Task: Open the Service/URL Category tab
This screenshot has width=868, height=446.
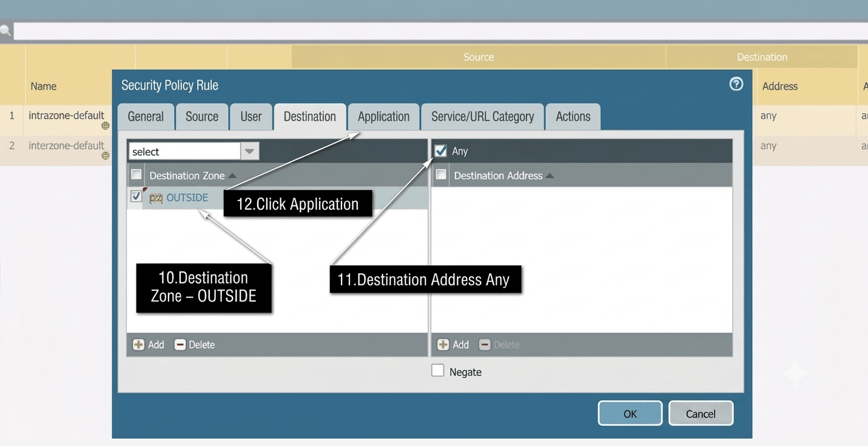Action: [483, 116]
